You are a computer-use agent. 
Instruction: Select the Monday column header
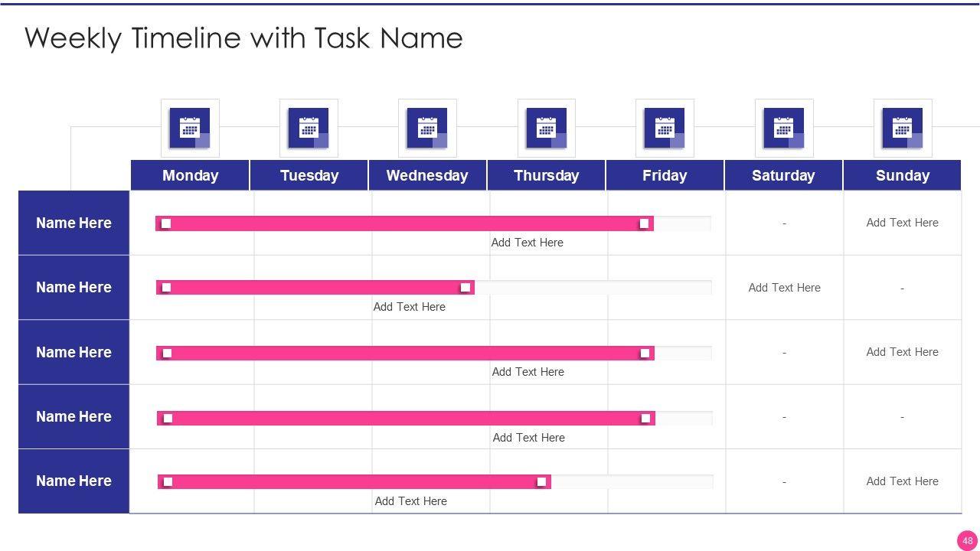(190, 175)
